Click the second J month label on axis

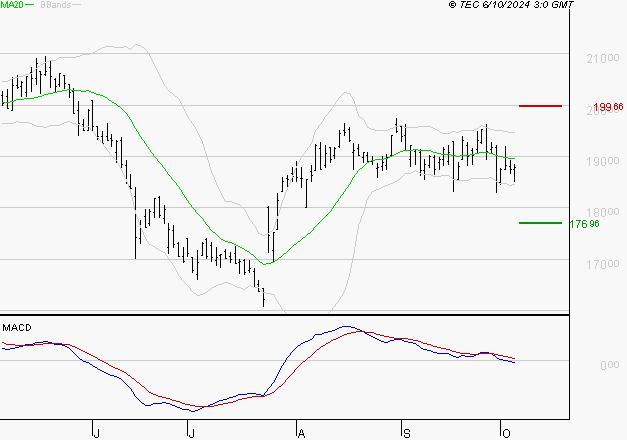(192, 433)
